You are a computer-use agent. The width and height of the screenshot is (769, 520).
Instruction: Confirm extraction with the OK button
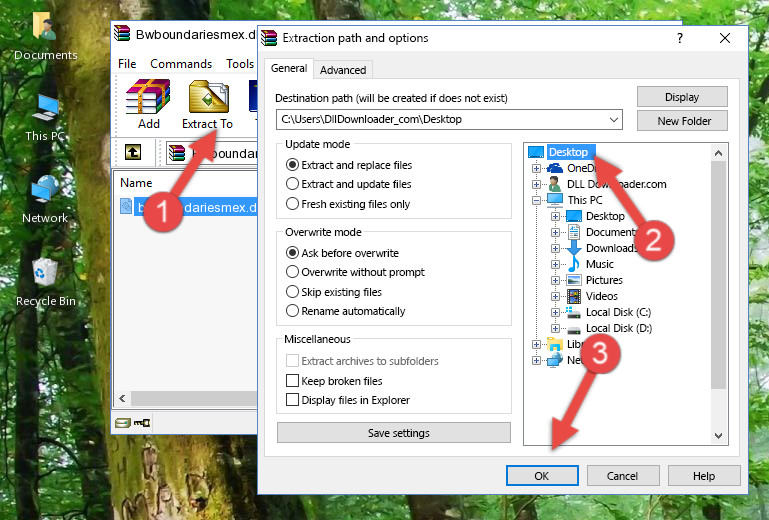click(x=542, y=476)
